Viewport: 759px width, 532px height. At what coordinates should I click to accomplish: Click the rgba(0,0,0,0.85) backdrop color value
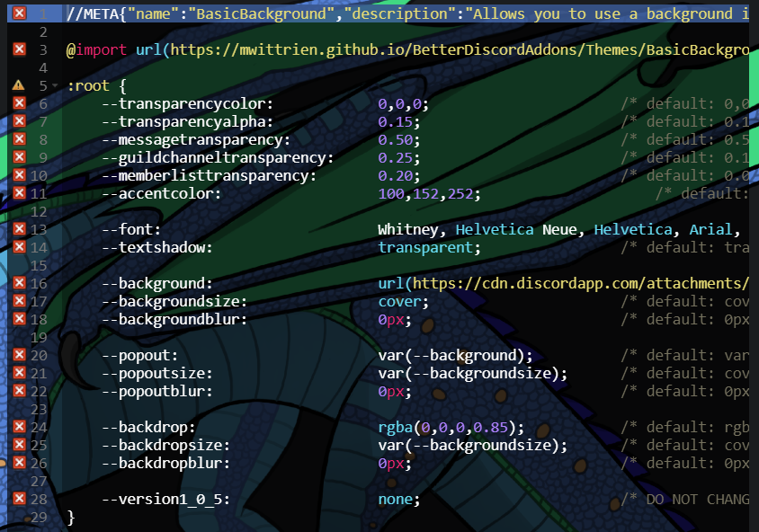point(451,427)
